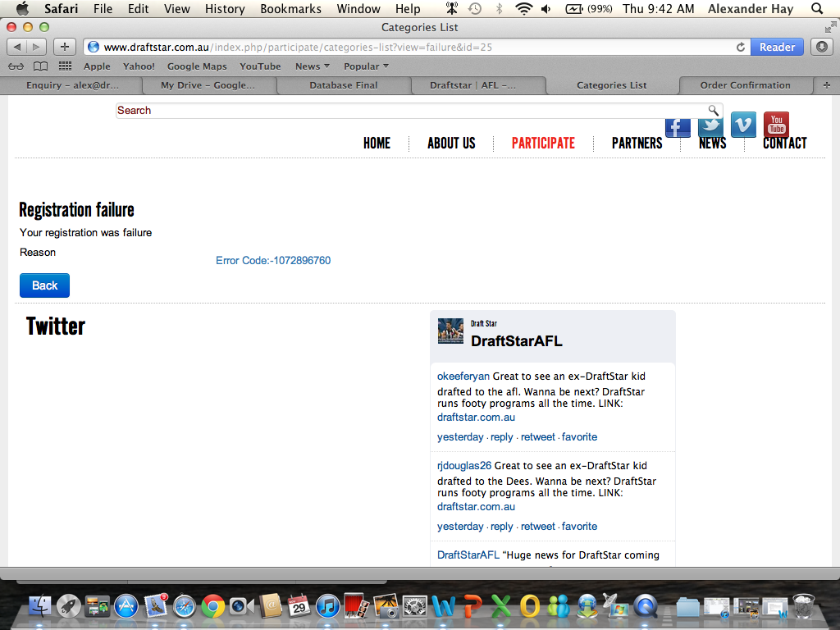Expand the Popular bookmarks folder
The height and width of the screenshot is (630, 840).
click(x=366, y=66)
